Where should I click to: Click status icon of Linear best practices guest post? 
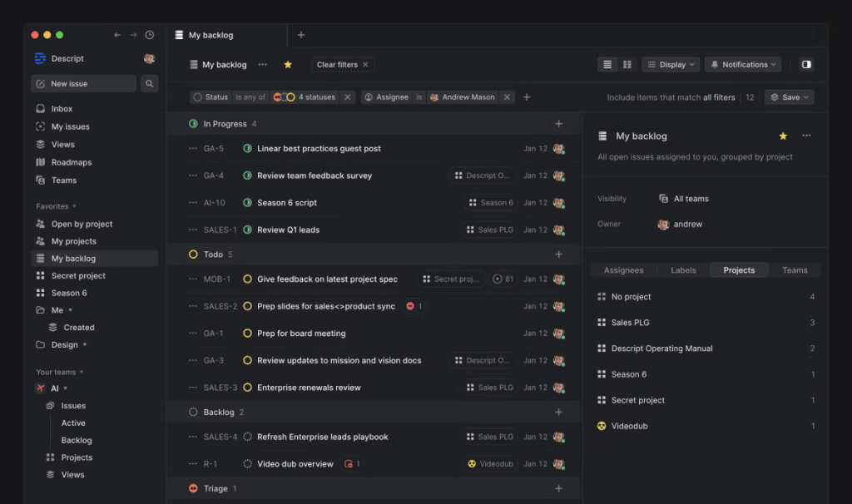(x=247, y=148)
